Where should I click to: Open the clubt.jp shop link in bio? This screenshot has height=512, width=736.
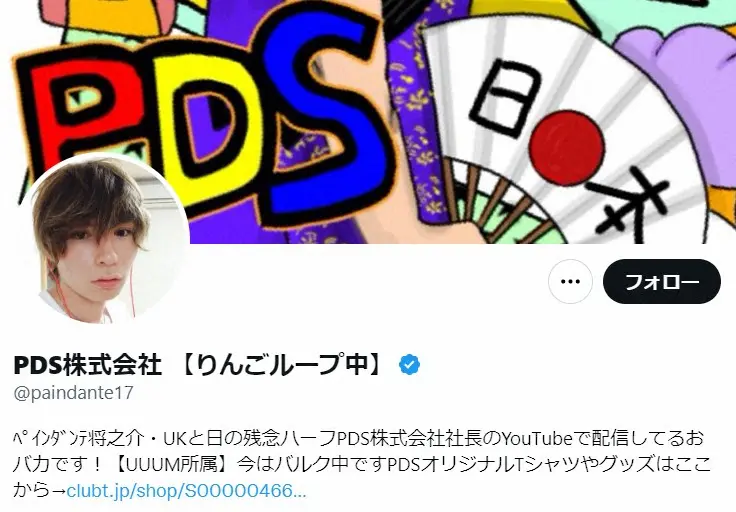click(187, 491)
